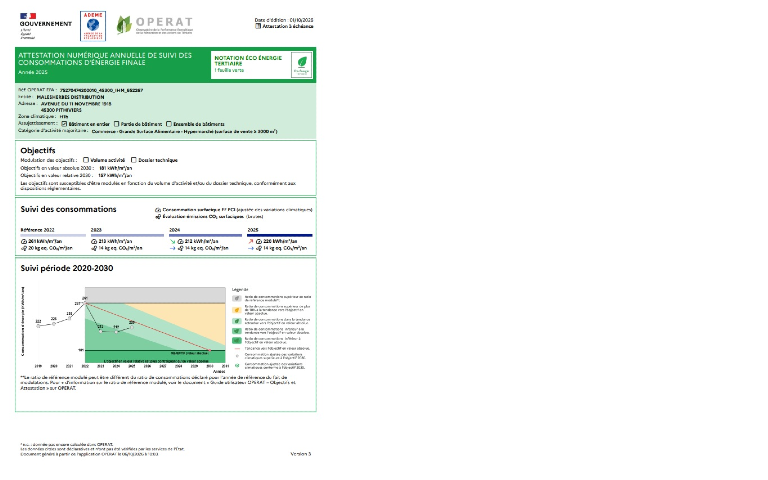Screen dimensions: 768x480
Task: Click the OPERAT green leaf building logo
Action: [124, 24]
